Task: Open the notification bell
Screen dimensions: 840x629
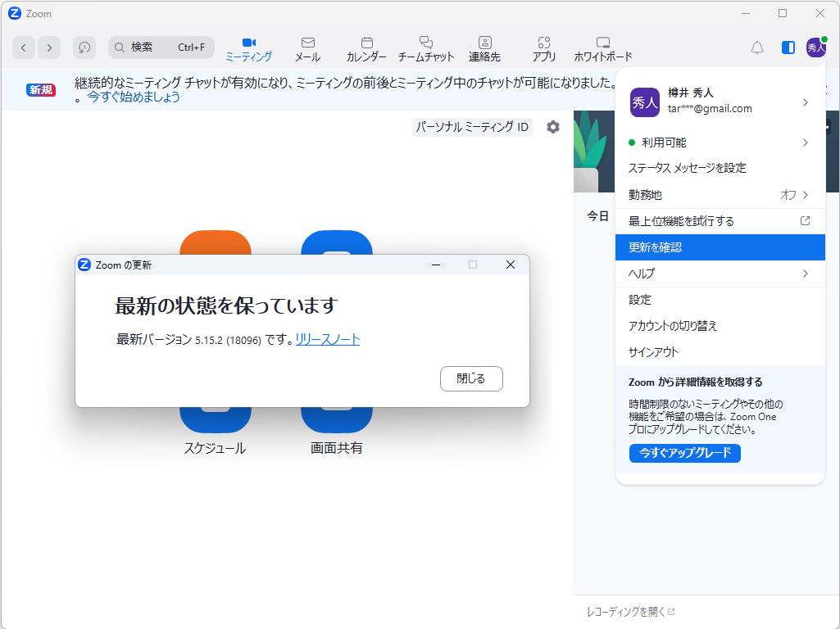Action: click(756, 48)
